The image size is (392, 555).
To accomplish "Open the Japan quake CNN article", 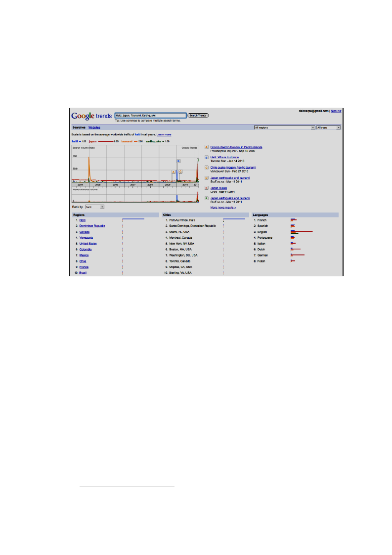I will pyautogui.click(x=218, y=188).
